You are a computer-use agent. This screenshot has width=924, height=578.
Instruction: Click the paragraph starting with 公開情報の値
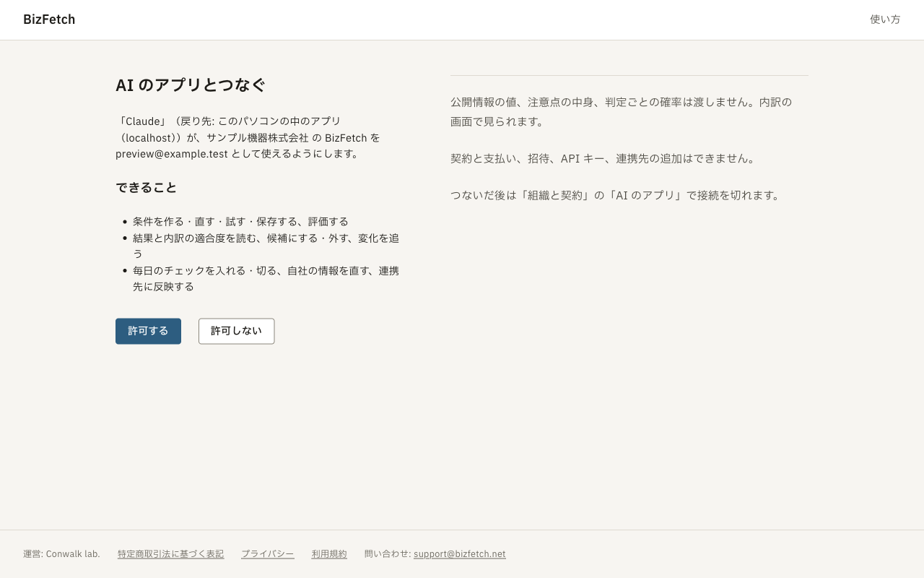(x=621, y=112)
